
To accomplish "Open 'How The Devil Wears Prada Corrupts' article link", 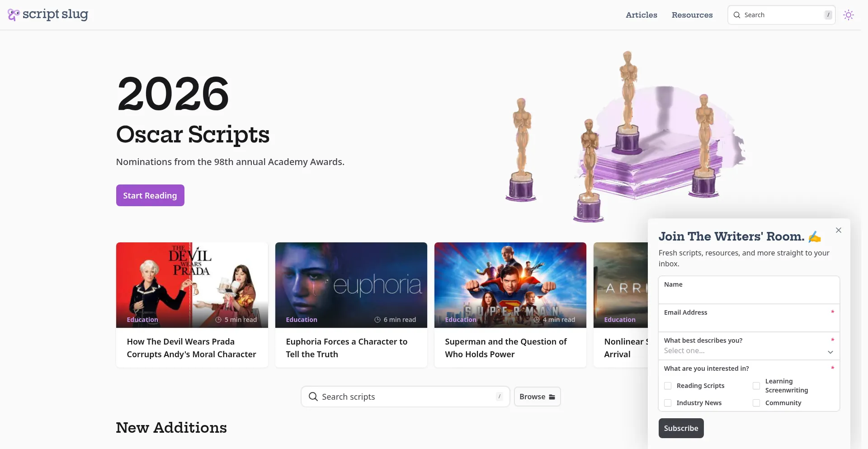I will pos(192,348).
